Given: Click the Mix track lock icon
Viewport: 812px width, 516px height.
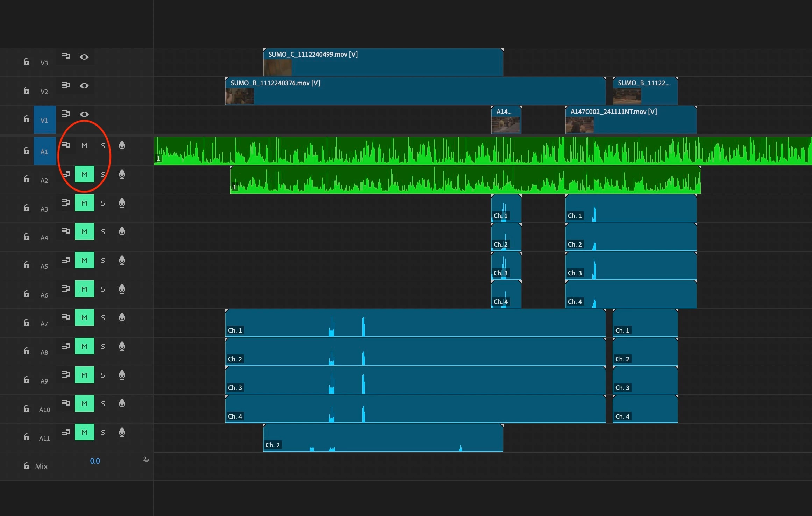Looking at the screenshot, I should coord(27,466).
